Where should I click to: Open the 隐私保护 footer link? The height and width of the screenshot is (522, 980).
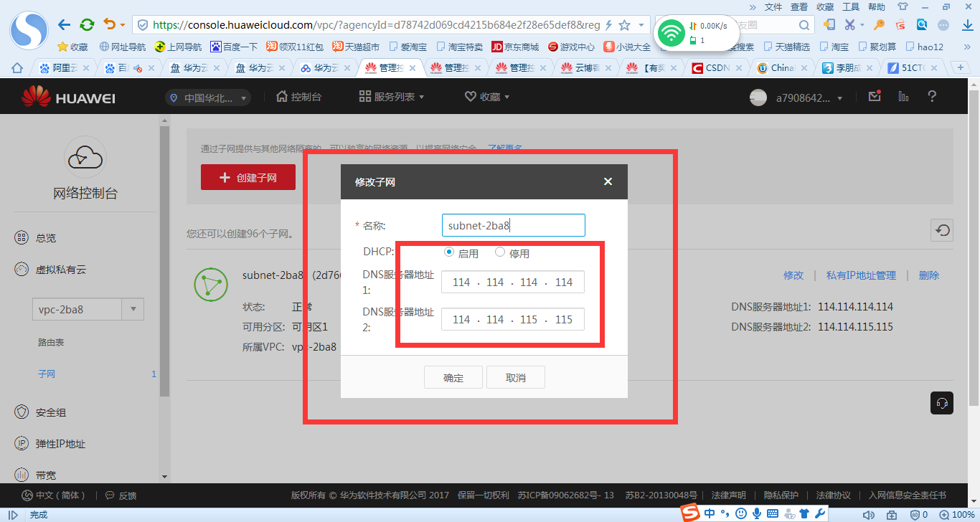[x=781, y=495]
